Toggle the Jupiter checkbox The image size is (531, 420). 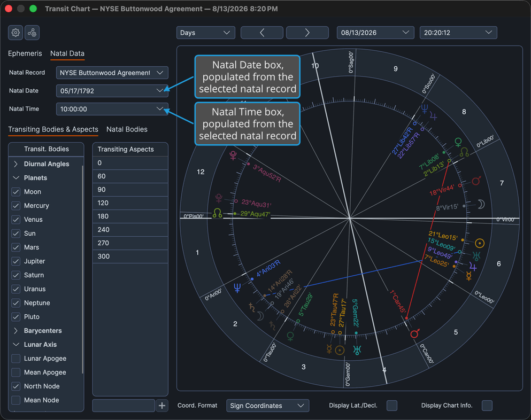coord(16,261)
